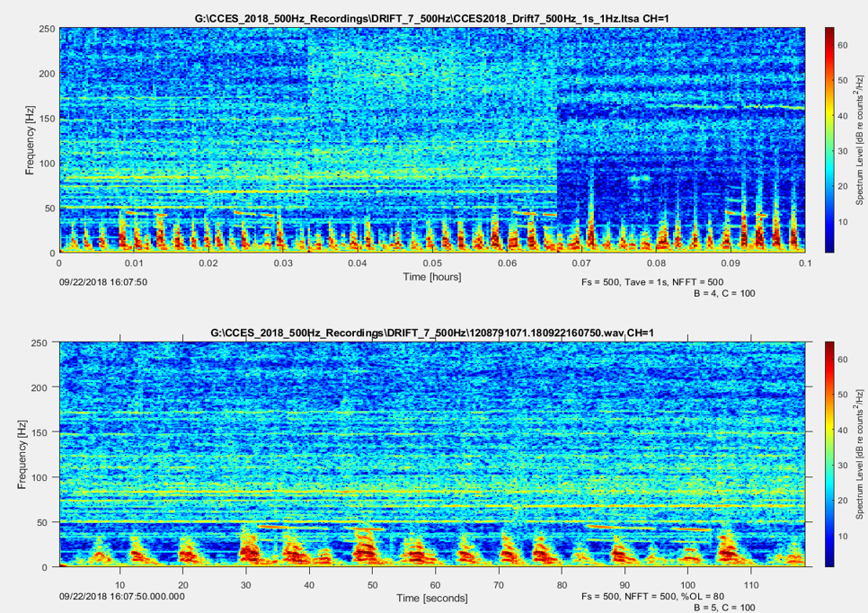The image size is (868, 613).
Task: Click the top colorbar's Spectrum Level label
Action: click(x=860, y=139)
